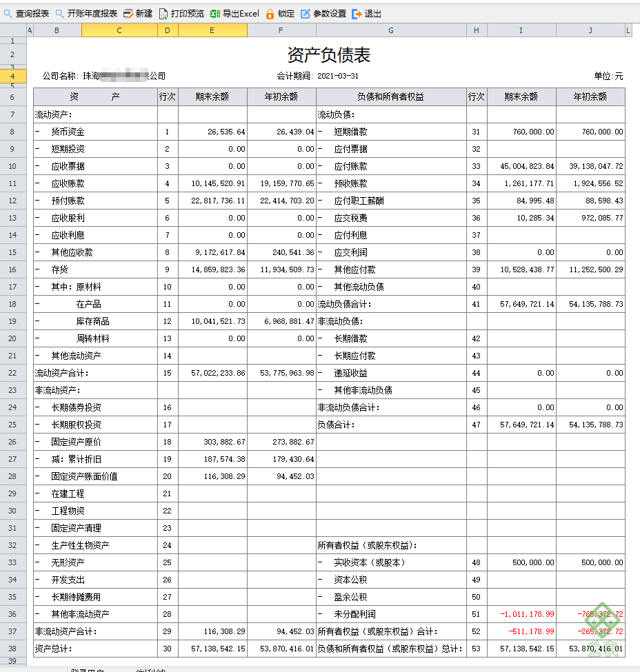Image resolution: width=640 pixels, height=672 pixels.
Task: Click the 资产总计 label
Action: click(x=54, y=649)
